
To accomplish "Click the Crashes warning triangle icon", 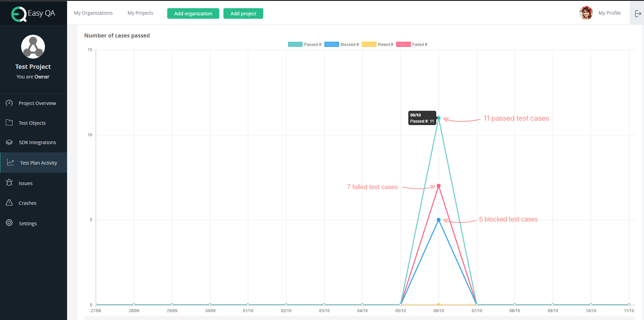I will (9, 203).
